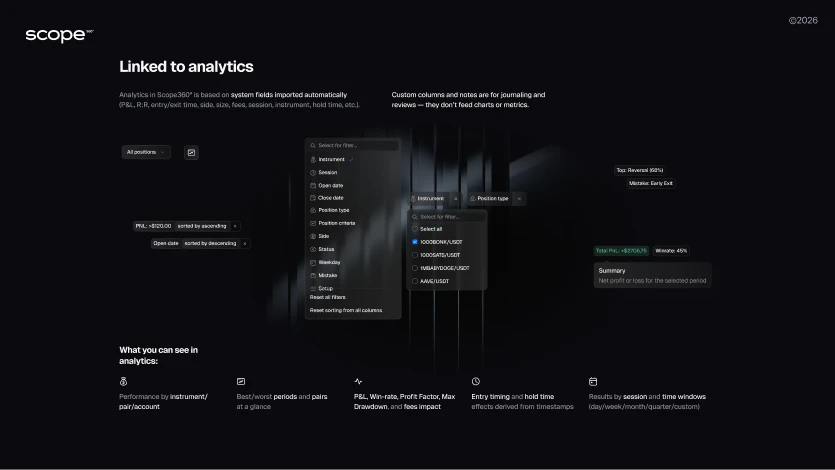Click the pulse line P&L icon
The image size is (835, 470).
tap(358, 381)
